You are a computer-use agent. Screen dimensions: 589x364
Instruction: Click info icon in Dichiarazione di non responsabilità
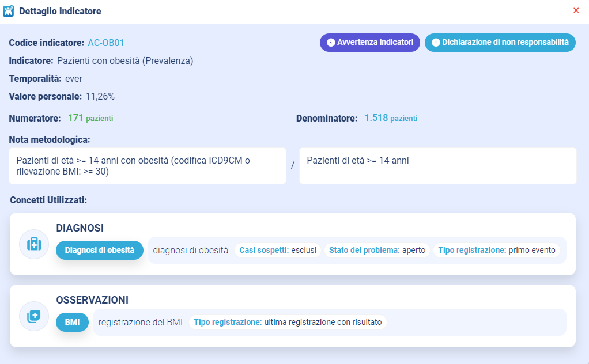(436, 43)
